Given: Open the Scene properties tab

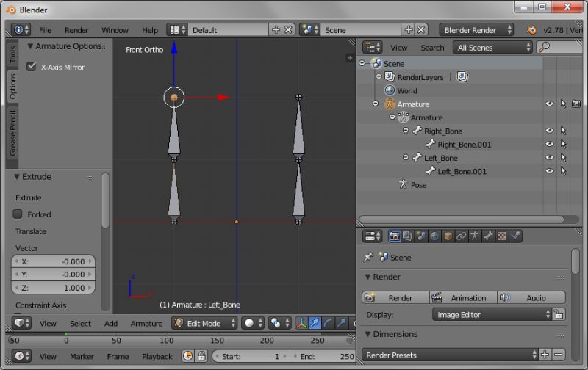Looking at the screenshot, I should point(420,236).
